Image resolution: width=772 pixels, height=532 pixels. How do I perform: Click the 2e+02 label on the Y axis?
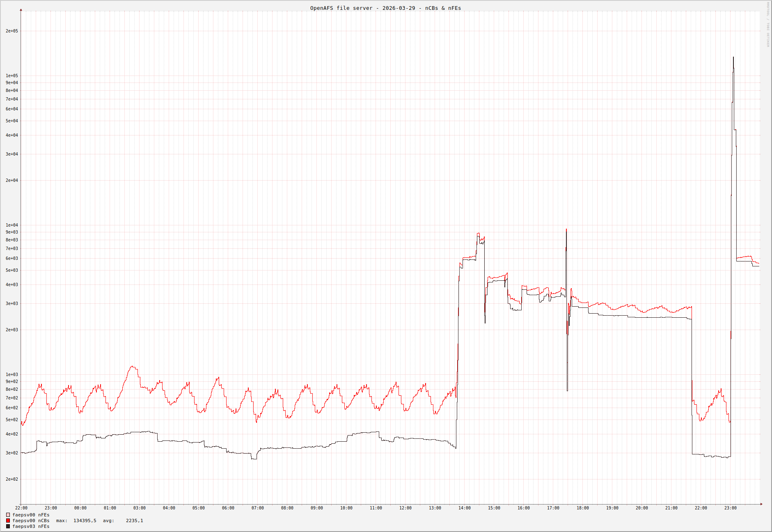[11, 479]
